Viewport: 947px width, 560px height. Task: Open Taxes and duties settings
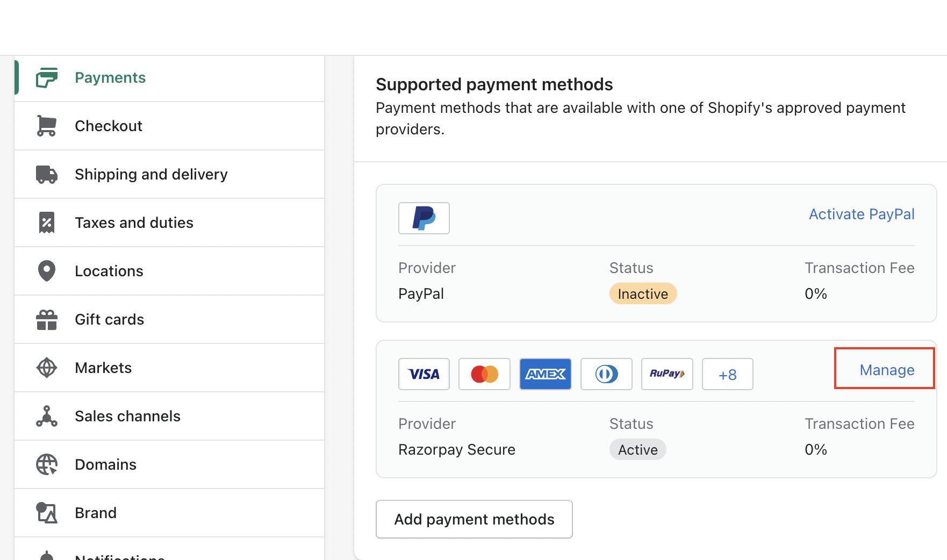pos(134,222)
